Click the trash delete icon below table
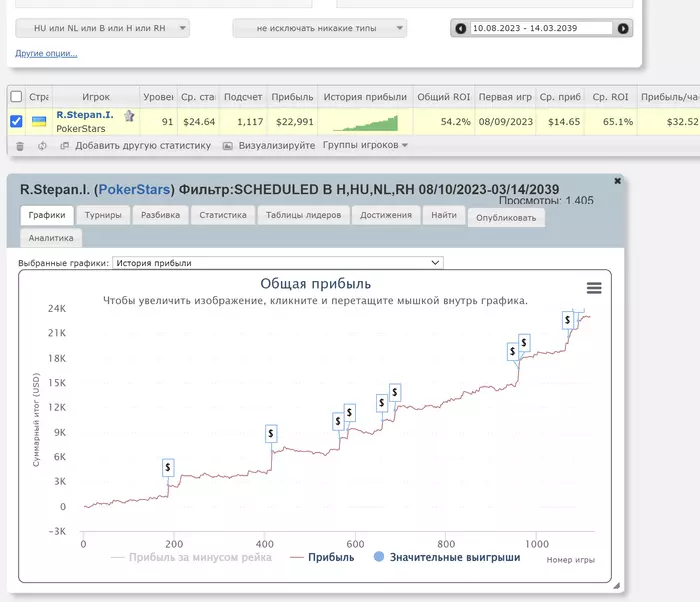The image size is (700, 602). [20, 146]
